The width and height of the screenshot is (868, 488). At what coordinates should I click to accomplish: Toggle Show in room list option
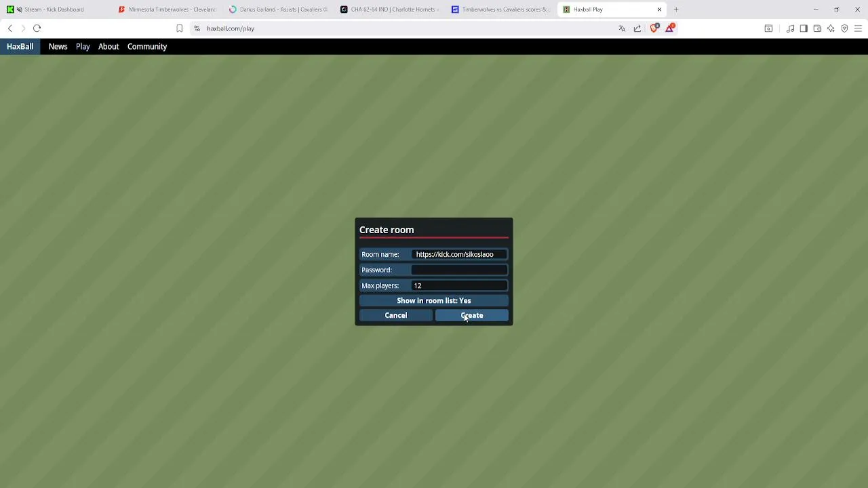tap(434, 301)
